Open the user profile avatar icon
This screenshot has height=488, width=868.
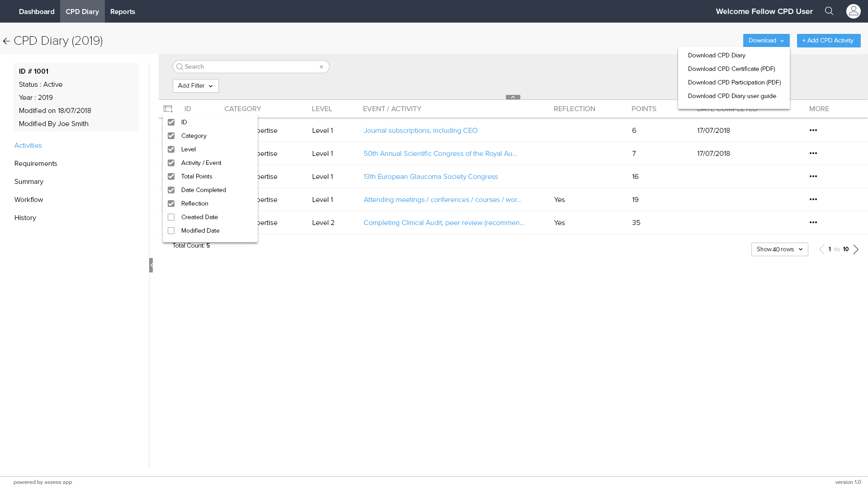[853, 11]
